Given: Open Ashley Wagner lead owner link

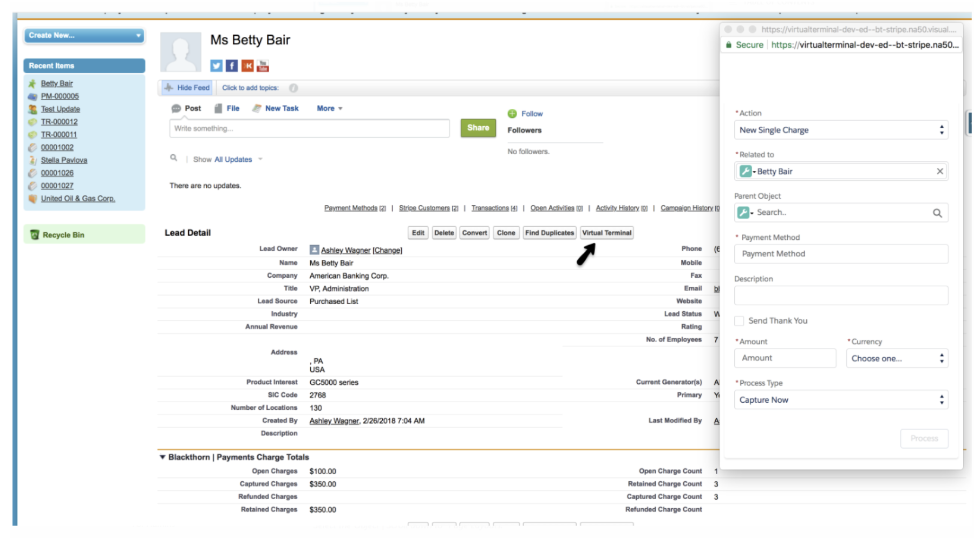Looking at the screenshot, I should [345, 251].
